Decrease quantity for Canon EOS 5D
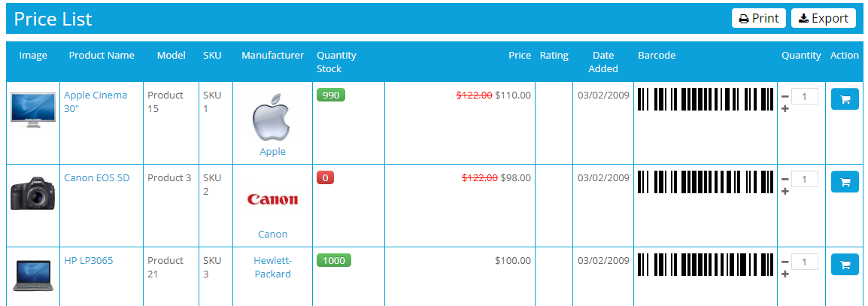 [785, 179]
